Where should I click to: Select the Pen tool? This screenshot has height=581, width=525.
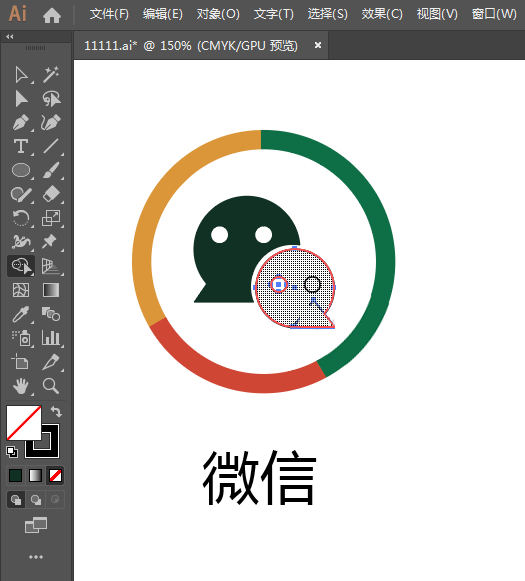[21, 123]
